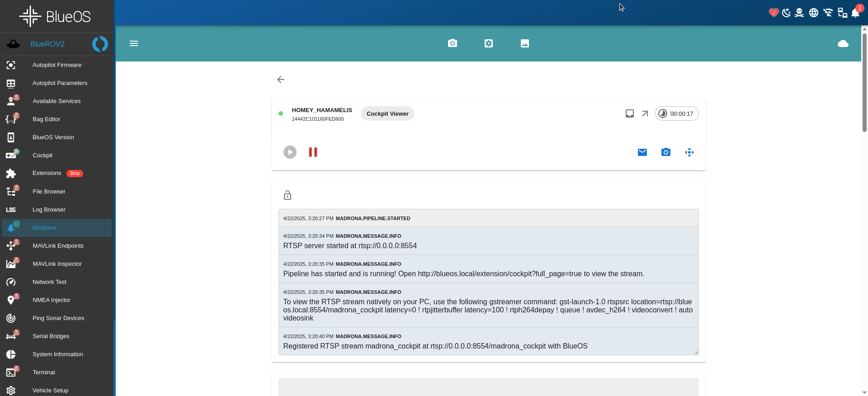Toggle the log scroll lock icon
The width and height of the screenshot is (868, 396).
point(288,195)
